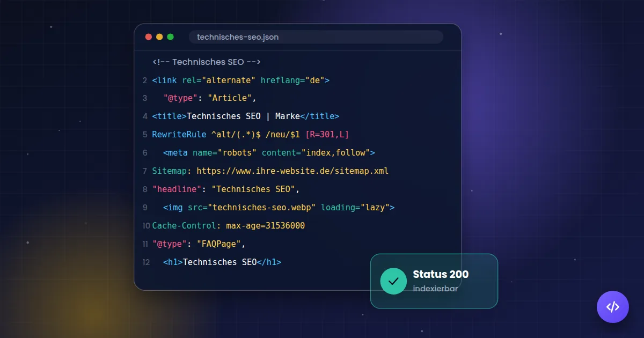Select the meta robots index,follow line
This screenshot has height=338, width=644.
(x=269, y=153)
